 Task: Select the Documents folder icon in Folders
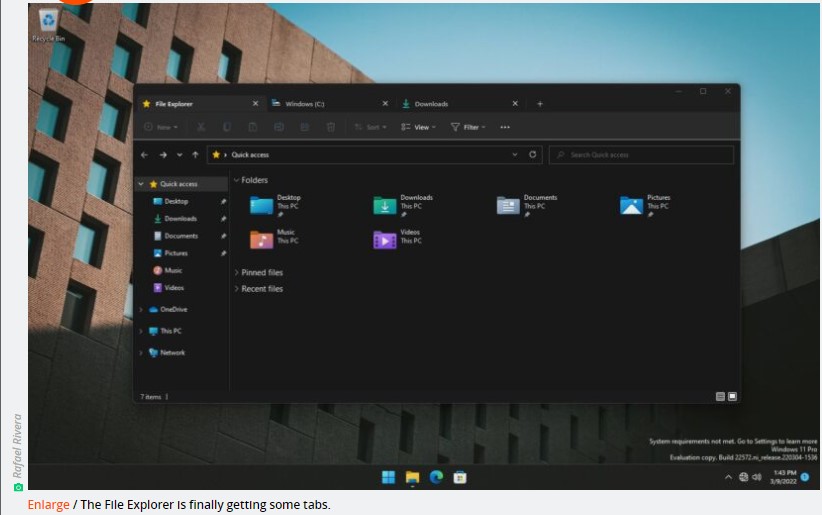[508, 205]
